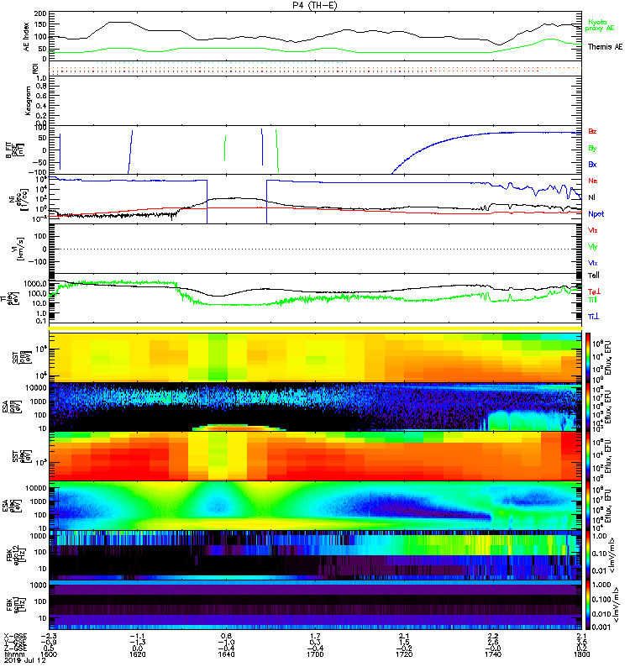Click the 1740 time tick label
630x672 pixels.
[x=493, y=654]
